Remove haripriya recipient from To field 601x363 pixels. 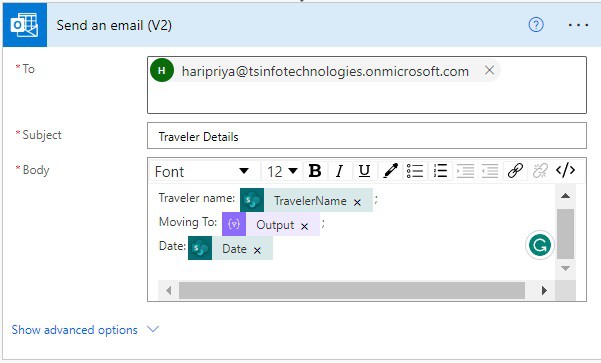click(x=489, y=70)
